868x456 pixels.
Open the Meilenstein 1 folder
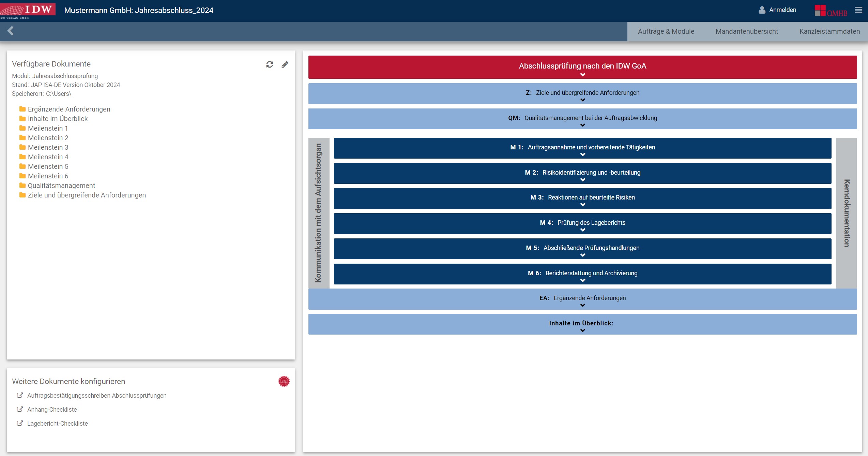(x=48, y=128)
